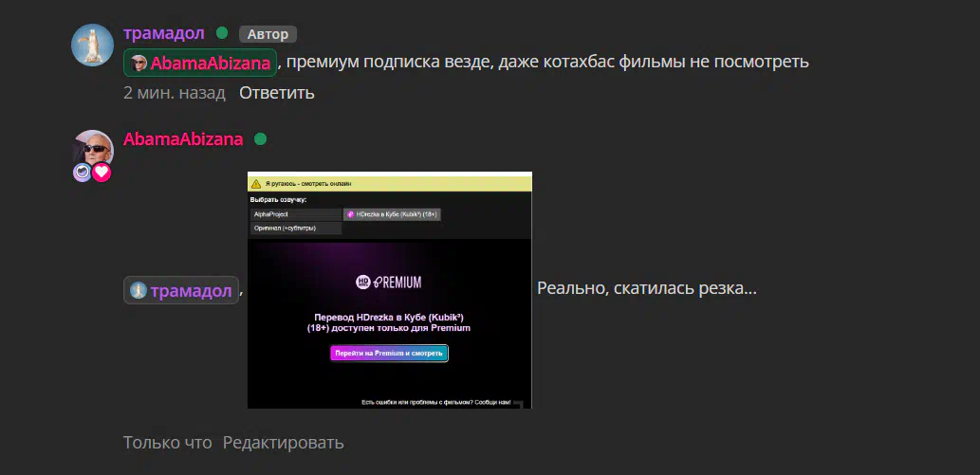
Task: Click the purple badge icon under avatar
Action: coord(83,173)
